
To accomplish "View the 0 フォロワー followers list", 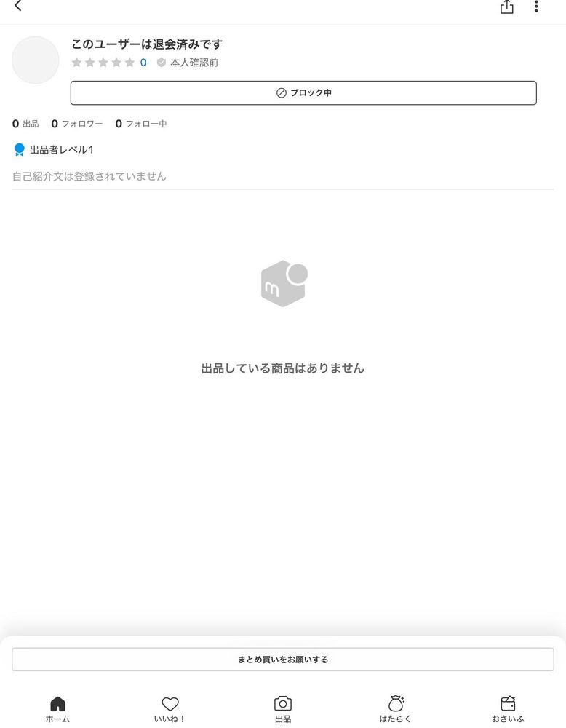I will pyautogui.click(x=77, y=124).
